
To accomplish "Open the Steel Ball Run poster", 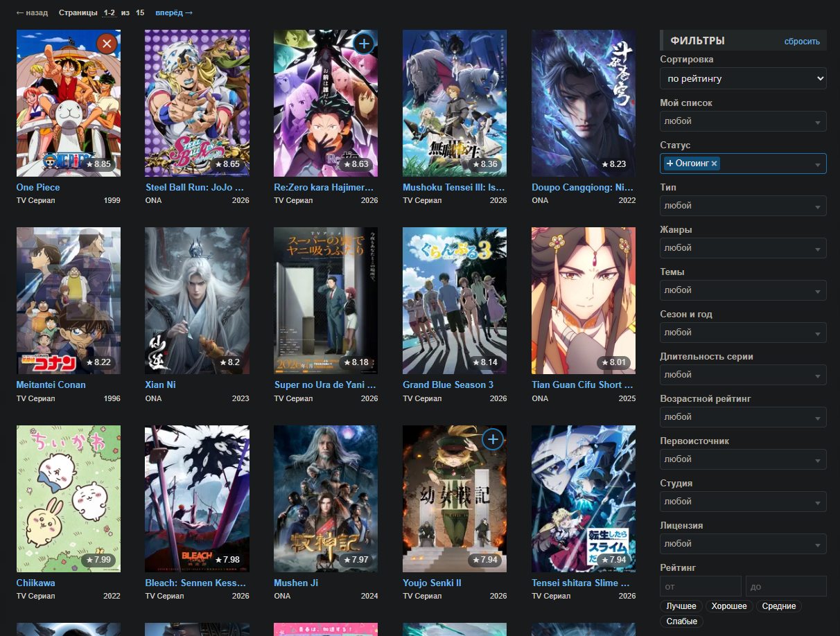I will pos(197,103).
